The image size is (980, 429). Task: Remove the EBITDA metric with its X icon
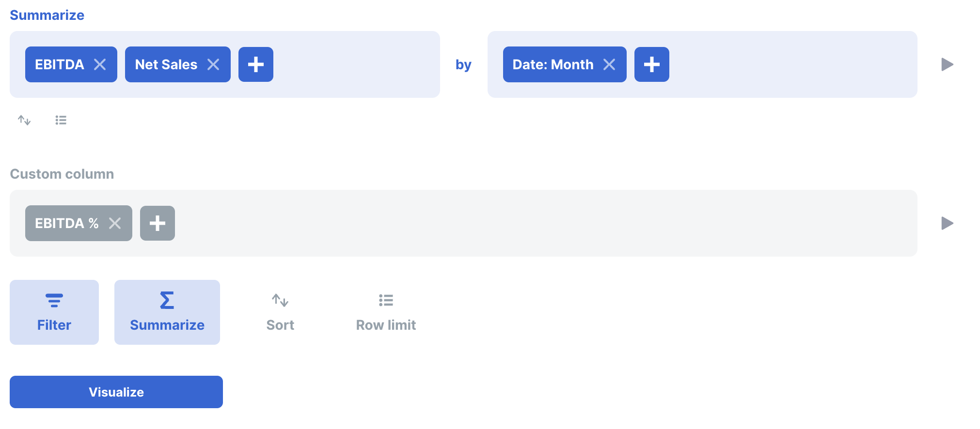pos(100,64)
